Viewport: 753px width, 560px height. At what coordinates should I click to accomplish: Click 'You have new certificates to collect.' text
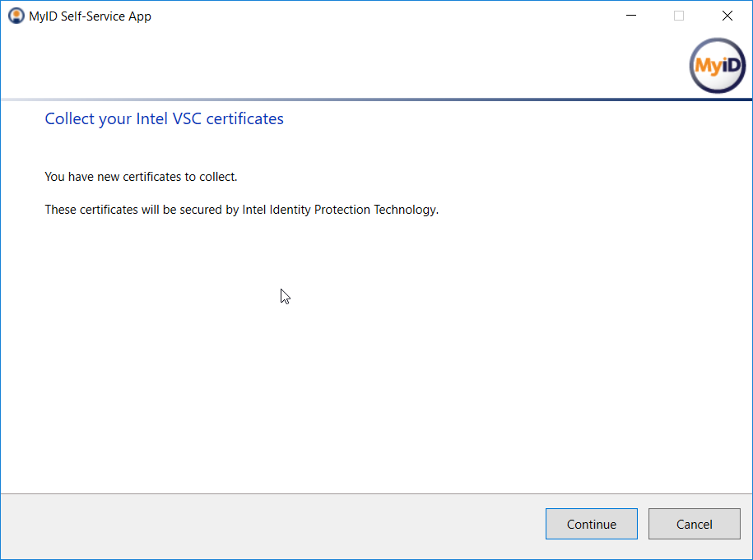[142, 177]
